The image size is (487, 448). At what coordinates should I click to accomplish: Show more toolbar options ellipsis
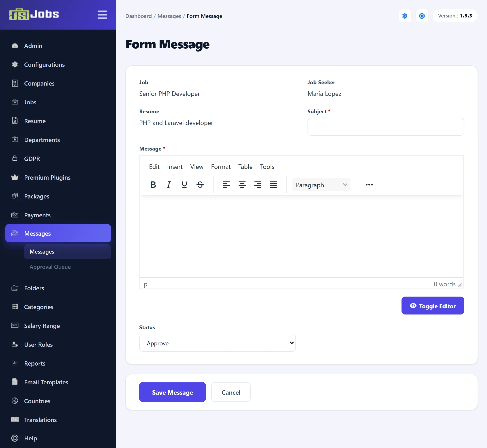pos(369,185)
